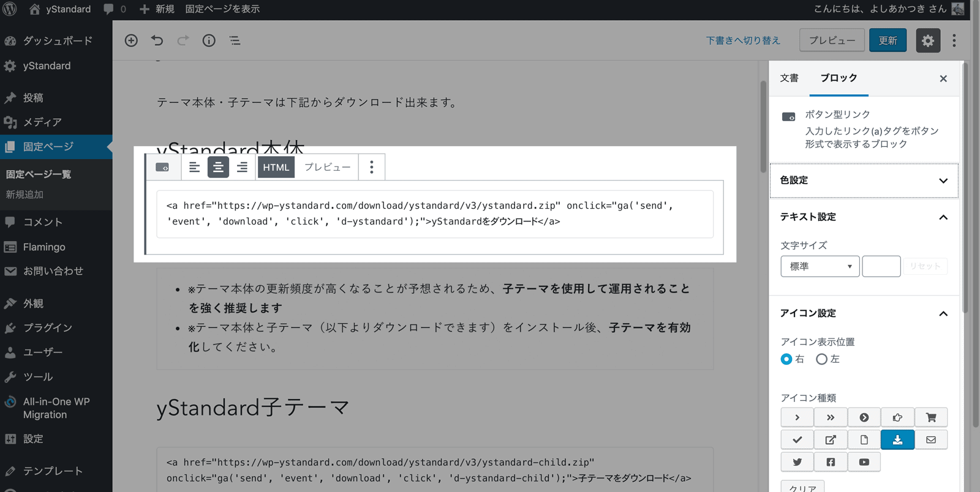Align block content center

(218, 167)
